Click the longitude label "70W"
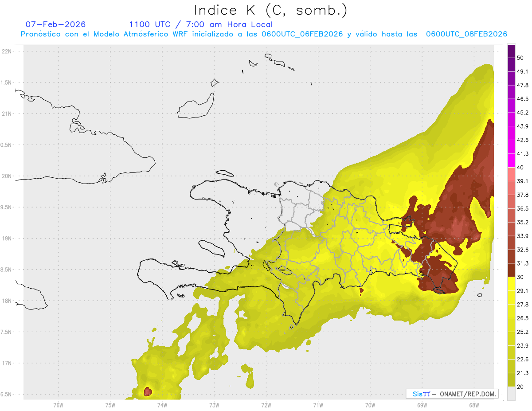This screenshot has height=411, width=532. pyautogui.click(x=370, y=405)
